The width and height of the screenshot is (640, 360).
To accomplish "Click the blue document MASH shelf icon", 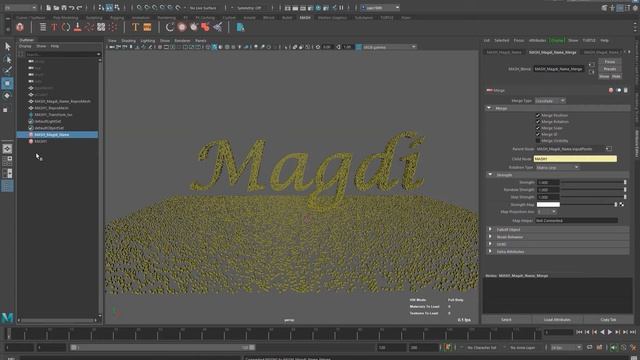I will coord(240,27).
